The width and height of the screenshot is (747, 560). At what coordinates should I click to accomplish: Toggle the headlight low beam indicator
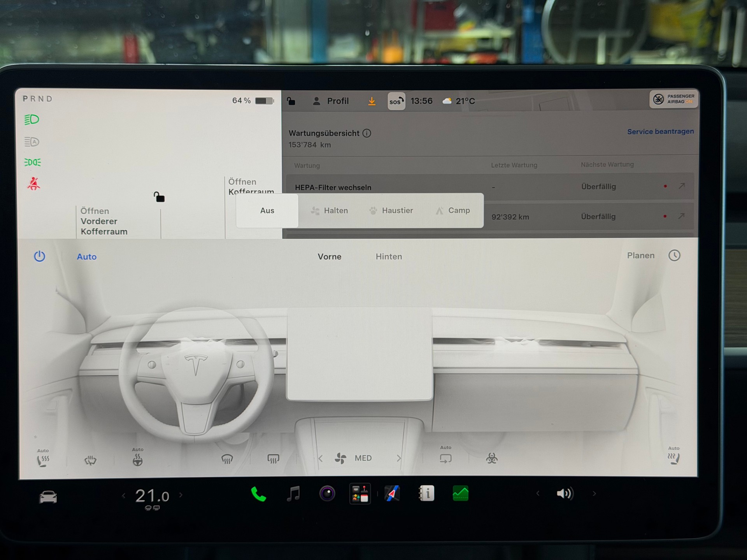(32, 119)
